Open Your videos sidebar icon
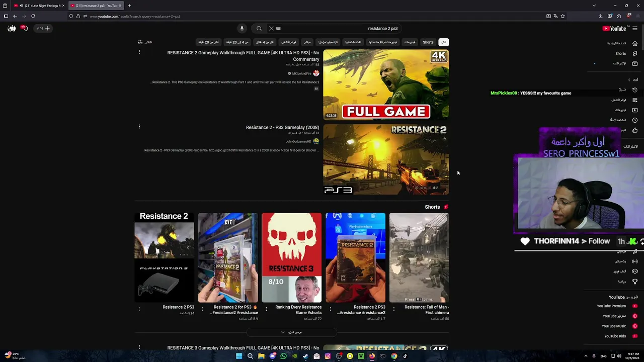The image size is (644, 362). [x=635, y=110]
